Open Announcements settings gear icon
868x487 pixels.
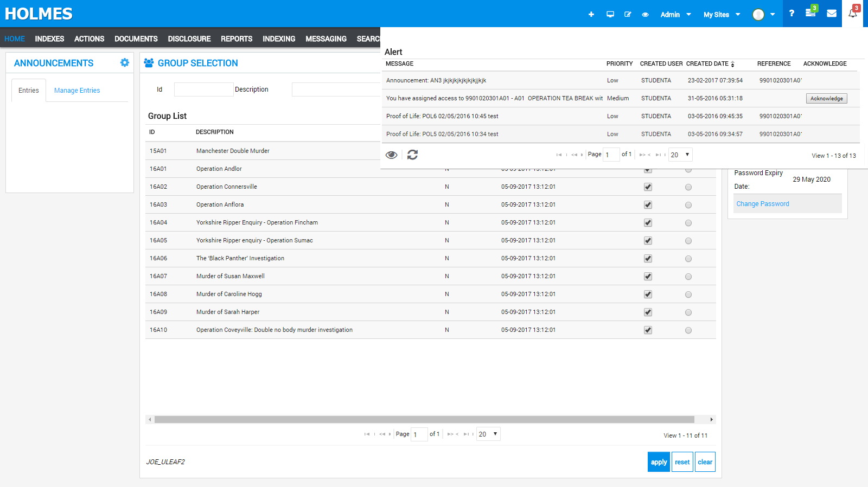[x=125, y=62]
